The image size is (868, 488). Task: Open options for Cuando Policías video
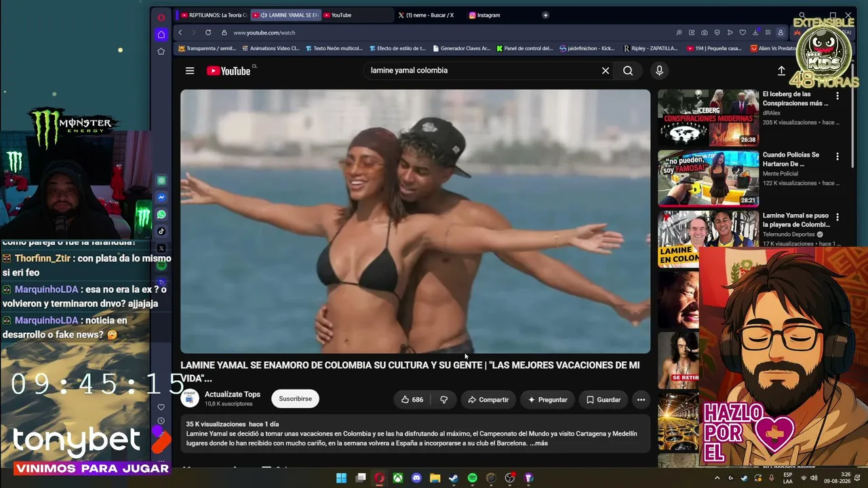837,157
